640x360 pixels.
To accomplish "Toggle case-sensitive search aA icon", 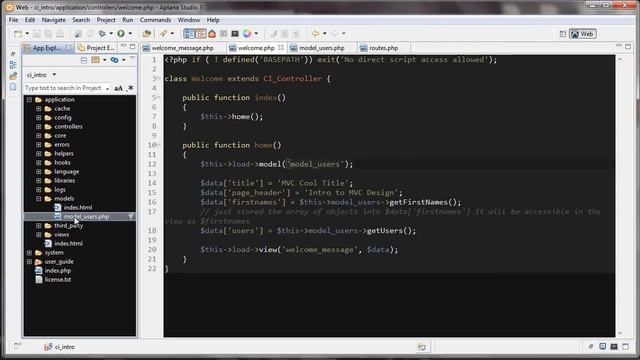I will point(118,88).
